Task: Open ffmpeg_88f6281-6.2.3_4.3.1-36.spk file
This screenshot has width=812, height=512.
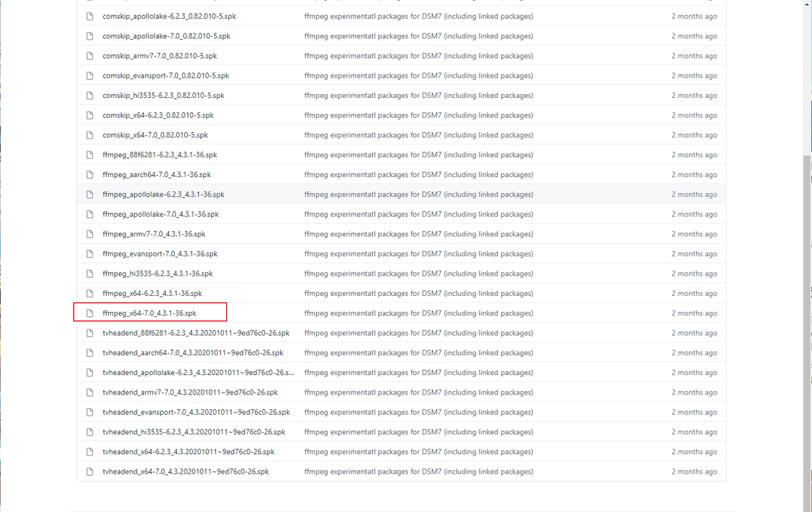Action: pos(159,155)
